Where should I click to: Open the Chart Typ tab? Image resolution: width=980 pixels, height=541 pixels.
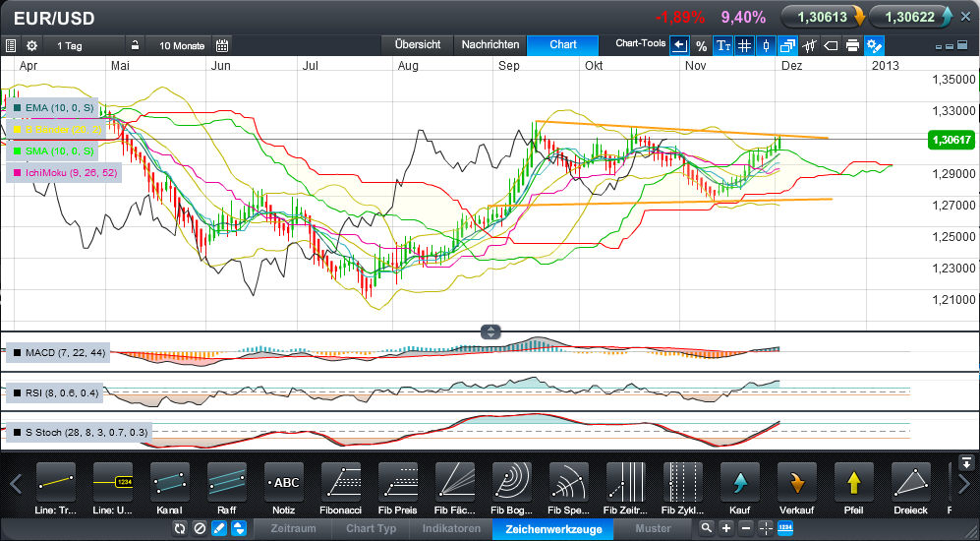[x=372, y=528]
